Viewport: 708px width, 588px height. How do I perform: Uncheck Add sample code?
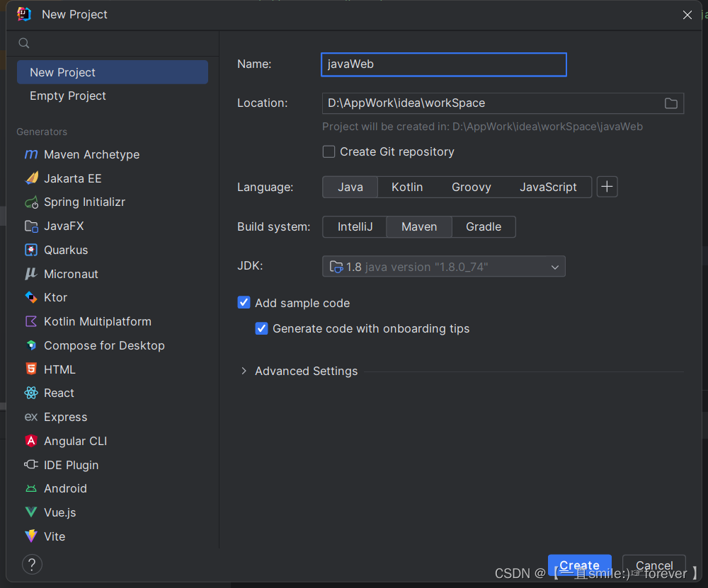[244, 303]
